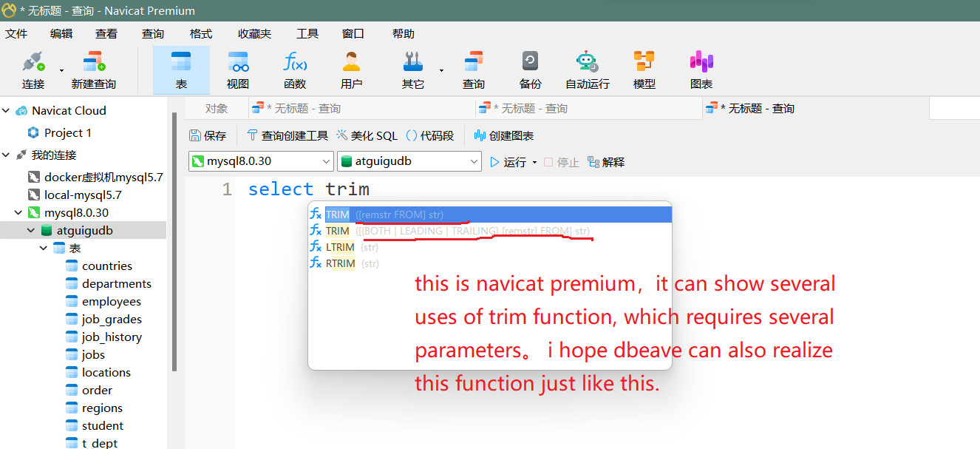Image resolution: width=980 pixels, height=449 pixels.
Task: Open the atguigudb database dropdown
Action: 409,161
